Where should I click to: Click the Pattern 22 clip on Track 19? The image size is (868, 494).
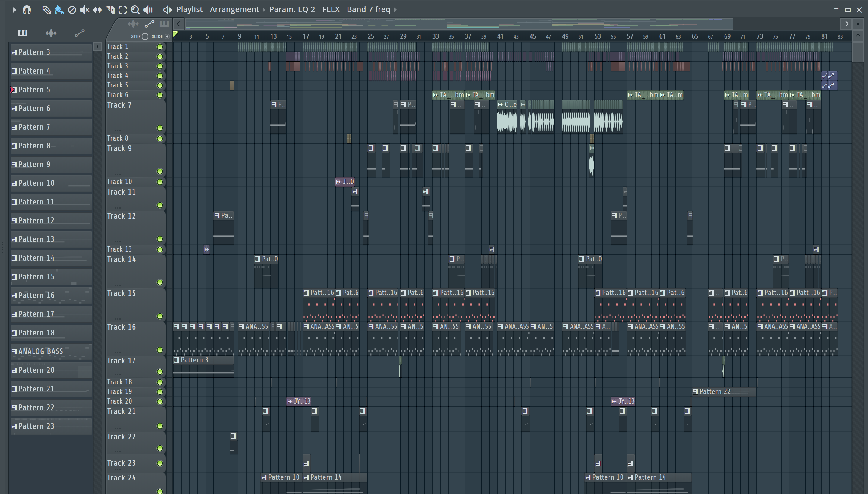coord(724,391)
